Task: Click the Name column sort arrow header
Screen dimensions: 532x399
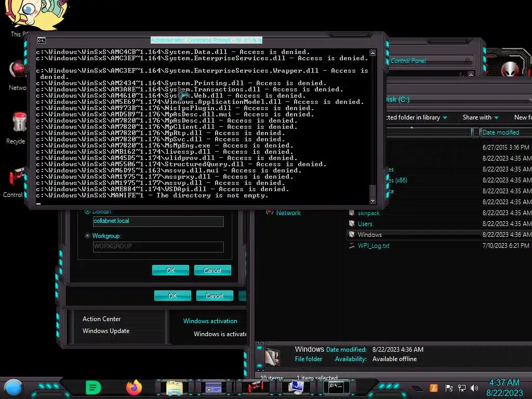Action: point(411,128)
